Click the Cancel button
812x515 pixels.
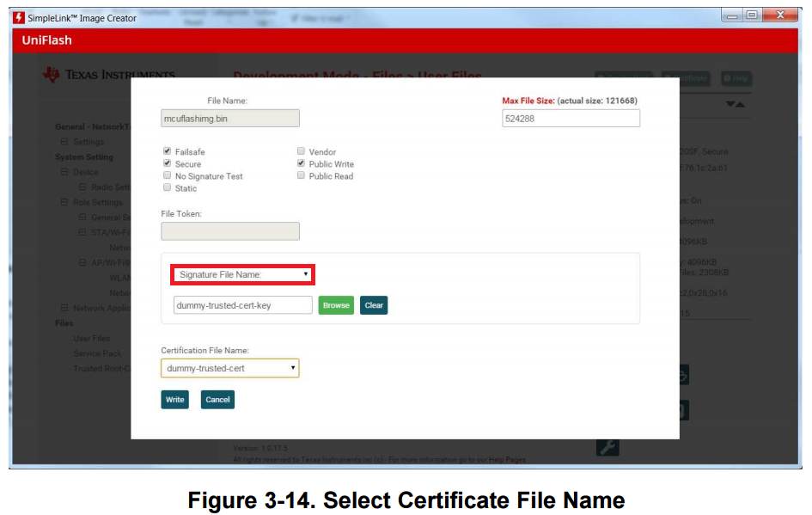point(217,400)
